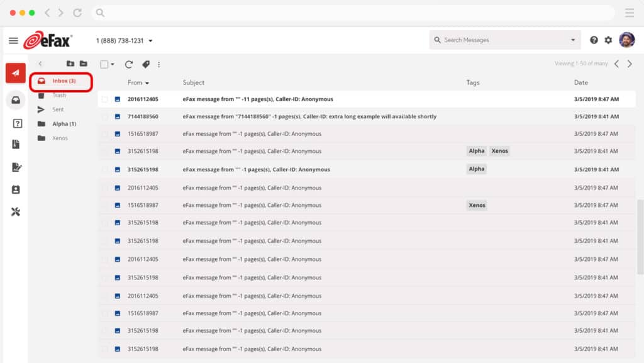
Task: Select the Sent folder
Action: point(58,109)
